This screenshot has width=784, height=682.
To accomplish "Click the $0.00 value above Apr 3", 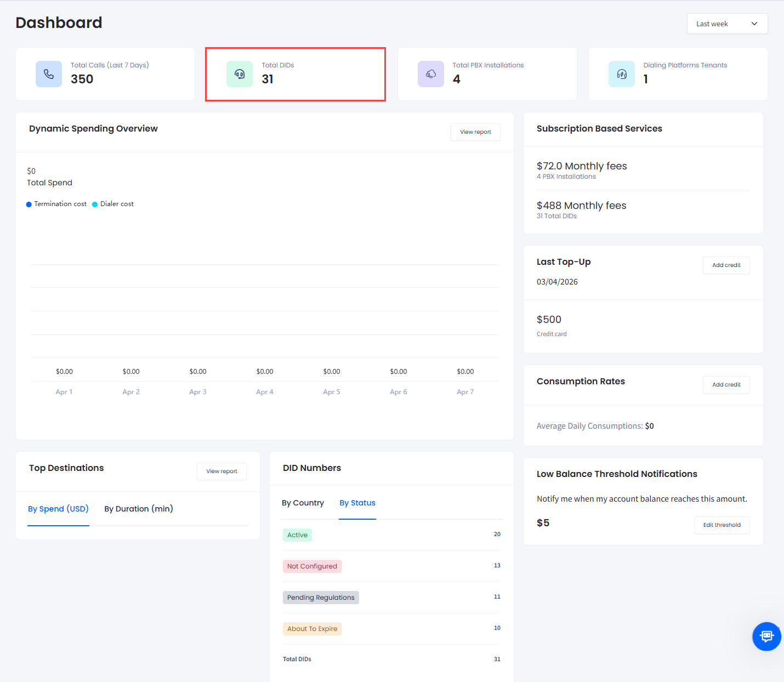I will coord(198,372).
